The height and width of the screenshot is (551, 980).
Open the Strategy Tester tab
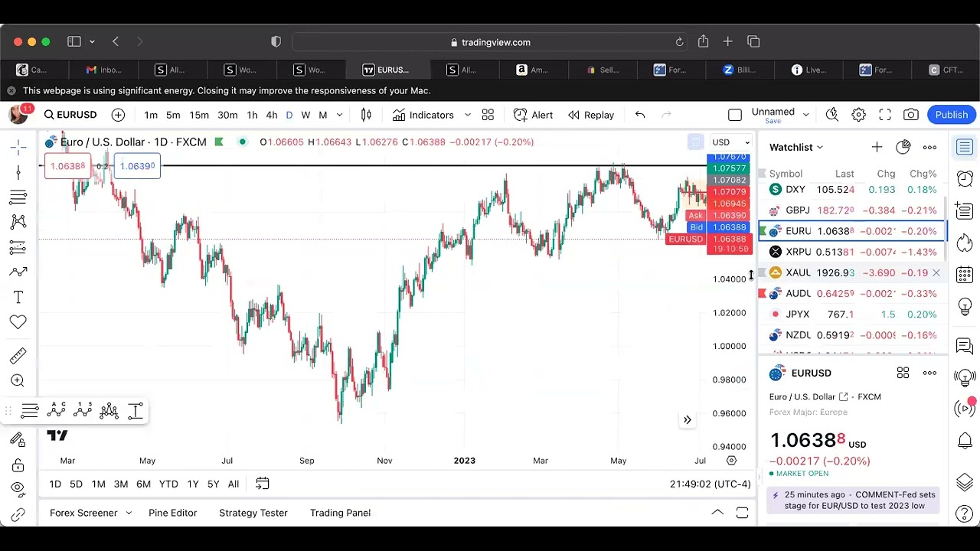[253, 513]
